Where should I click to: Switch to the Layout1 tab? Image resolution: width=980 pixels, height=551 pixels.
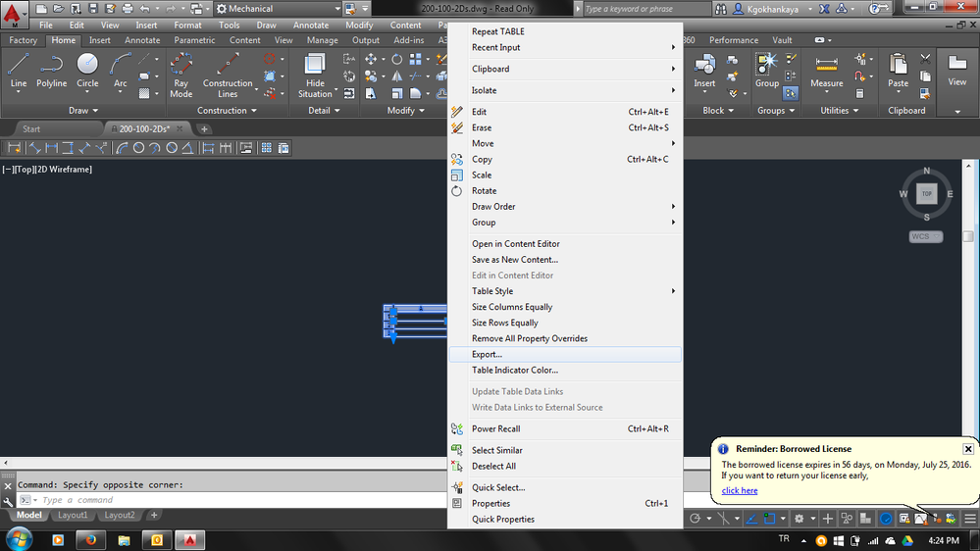[x=73, y=515]
